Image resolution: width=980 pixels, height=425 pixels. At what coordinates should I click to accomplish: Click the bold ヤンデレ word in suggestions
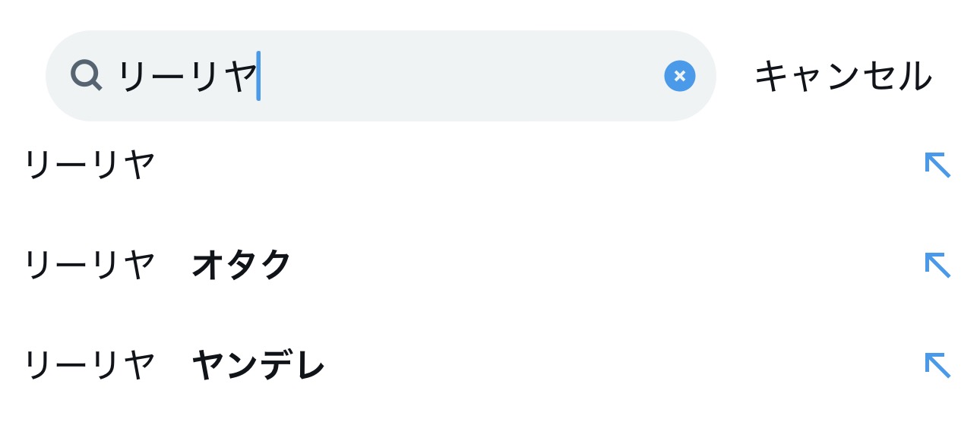coord(258,365)
